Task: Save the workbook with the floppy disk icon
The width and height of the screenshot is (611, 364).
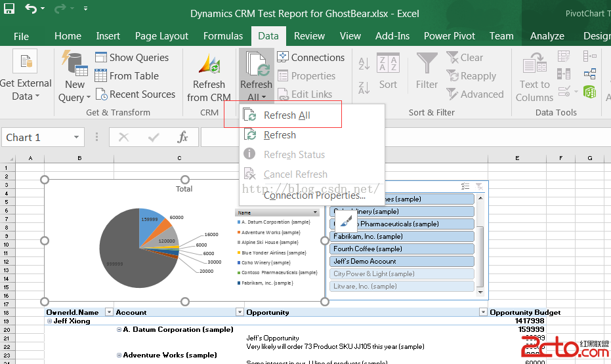Action: click(9, 8)
